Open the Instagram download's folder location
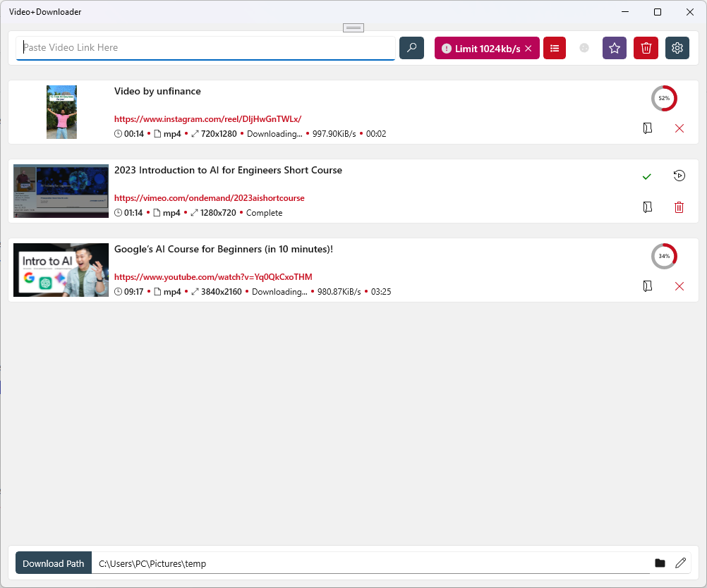This screenshot has width=707, height=588. coord(647,128)
